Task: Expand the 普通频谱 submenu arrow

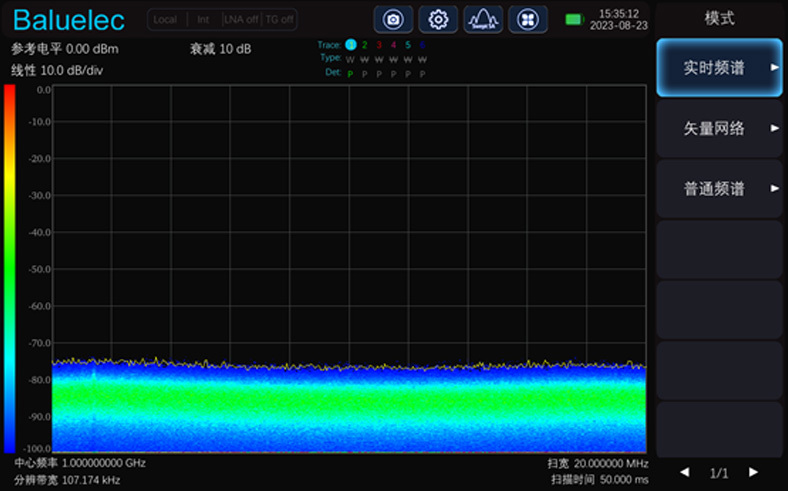Action: tap(775, 188)
